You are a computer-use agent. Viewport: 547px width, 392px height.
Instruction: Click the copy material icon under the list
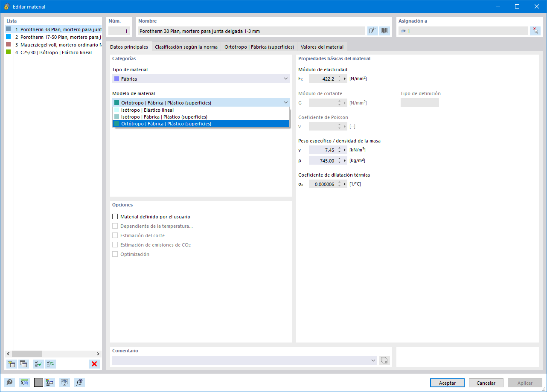pos(23,364)
